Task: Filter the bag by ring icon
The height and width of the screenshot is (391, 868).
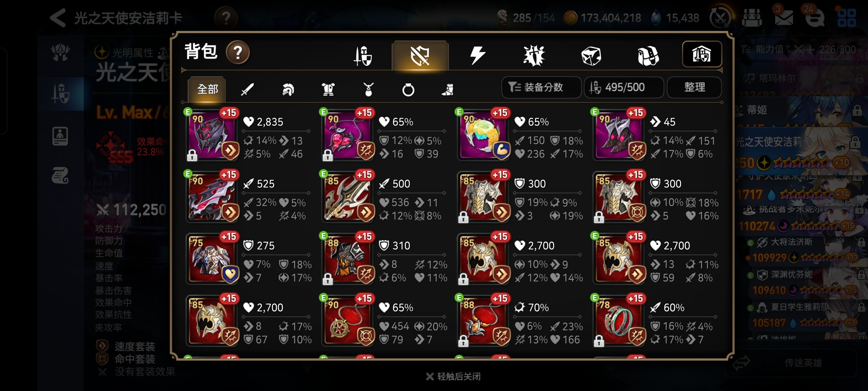Action: tap(408, 89)
